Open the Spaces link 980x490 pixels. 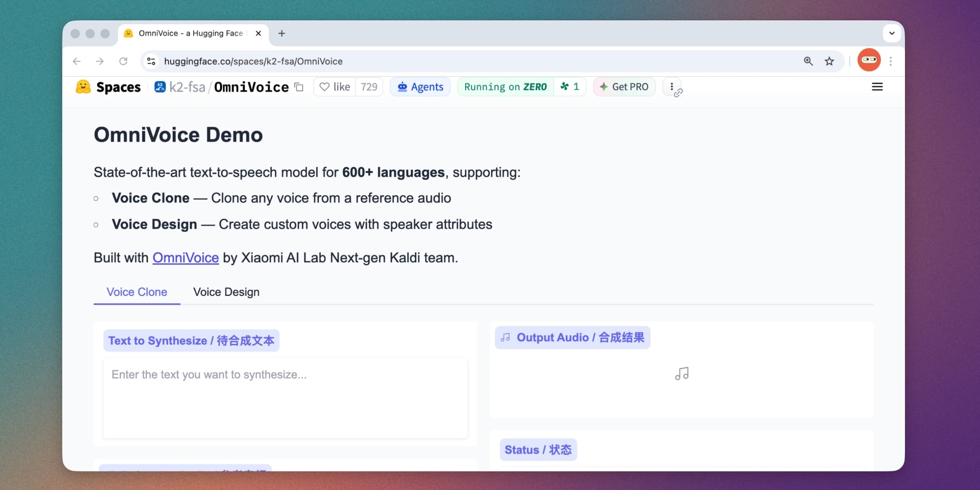pos(119,87)
